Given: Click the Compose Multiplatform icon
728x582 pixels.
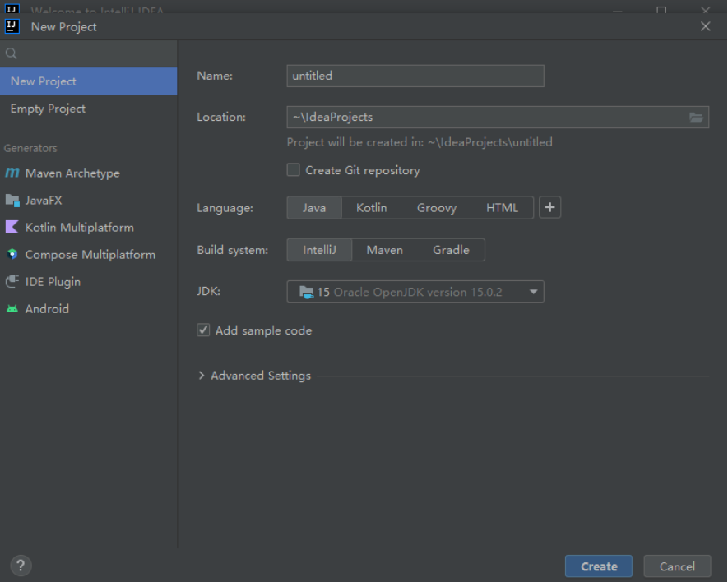Looking at the screenshot, I should coord(12,254).
